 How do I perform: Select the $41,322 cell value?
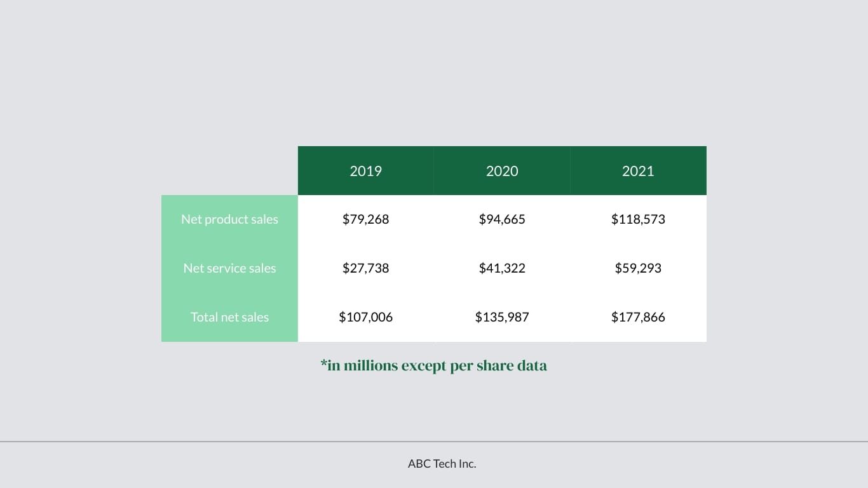tap(502, 268)
